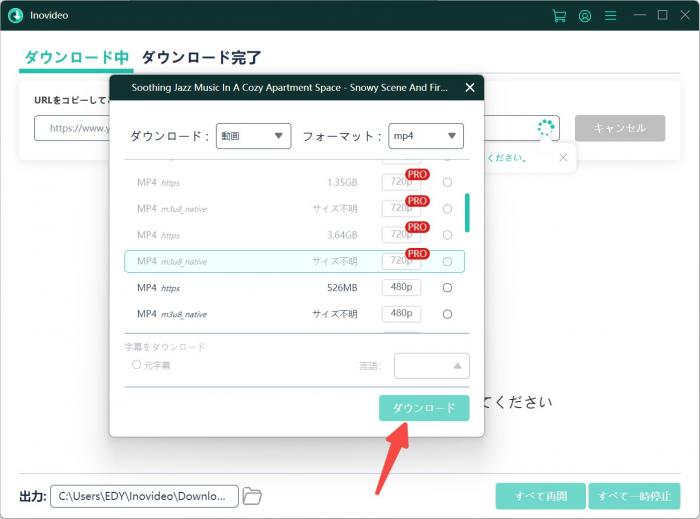Select radio for MP4 https 3.64GB 720p

pyautogui.click(x=447, y=235)
